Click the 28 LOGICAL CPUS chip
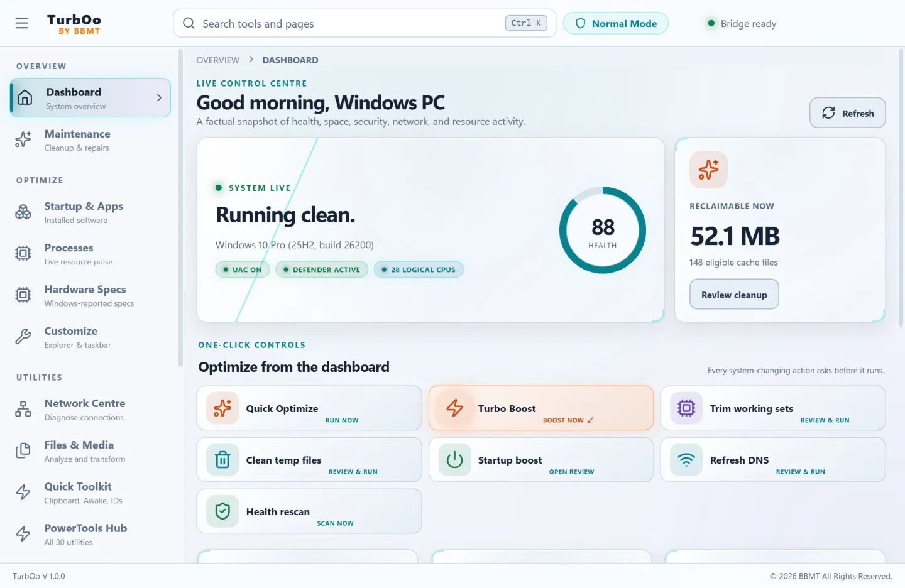This screenshot has width=905, height=588. [419, 269]
